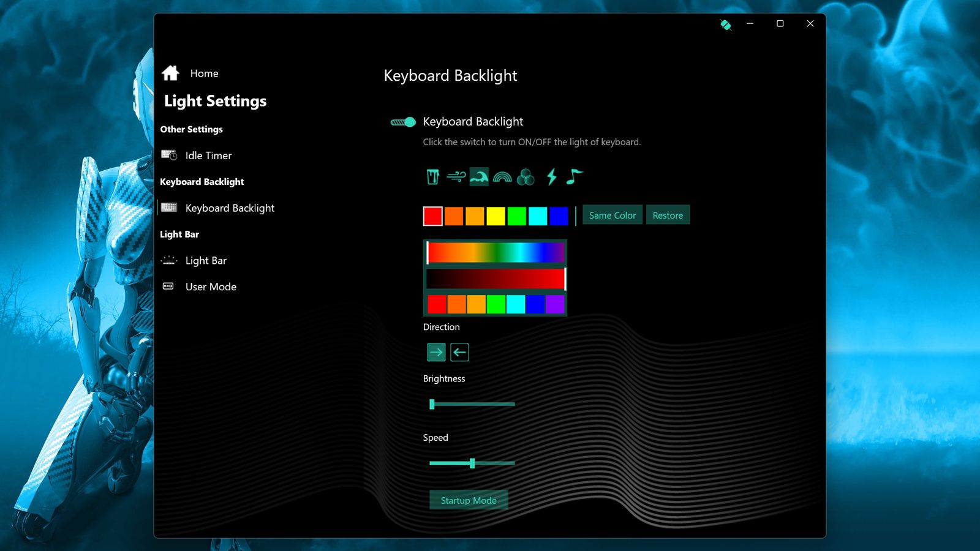Pick the green preset below the shade bar

pos(496,304)
